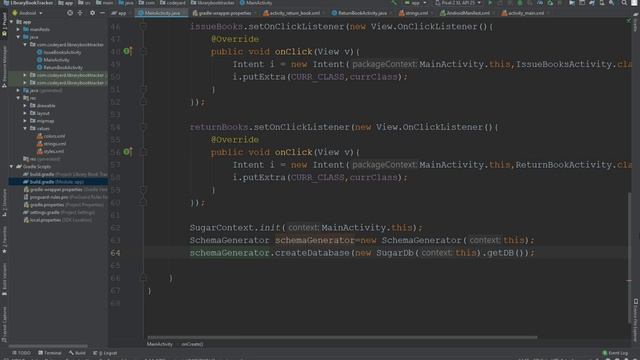The height and width of the screenshot is (360, 640).
Task: Click the onCreate() breadcrumb below the editor
Action: pos(192,344)
